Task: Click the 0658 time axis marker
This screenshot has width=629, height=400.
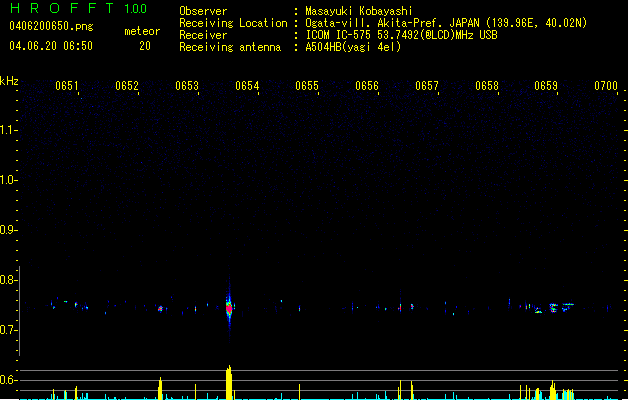Action: (x=487, y=86)
